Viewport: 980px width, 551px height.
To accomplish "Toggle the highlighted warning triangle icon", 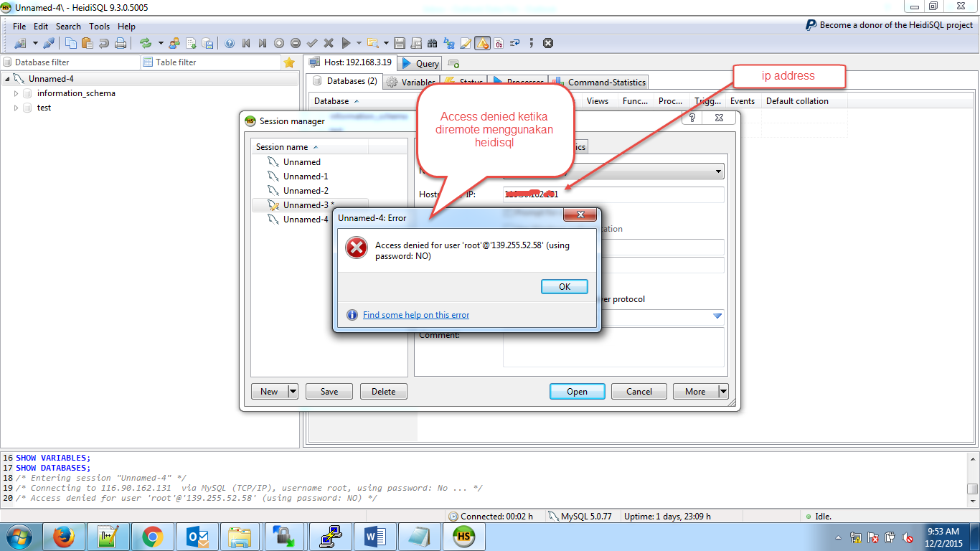I will 482,43.
